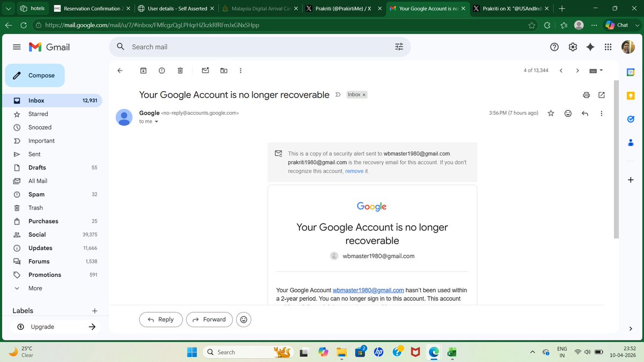The image size is (644, 362).
Task: Open Google Tasks in the side panel
Action: point(631,119)
